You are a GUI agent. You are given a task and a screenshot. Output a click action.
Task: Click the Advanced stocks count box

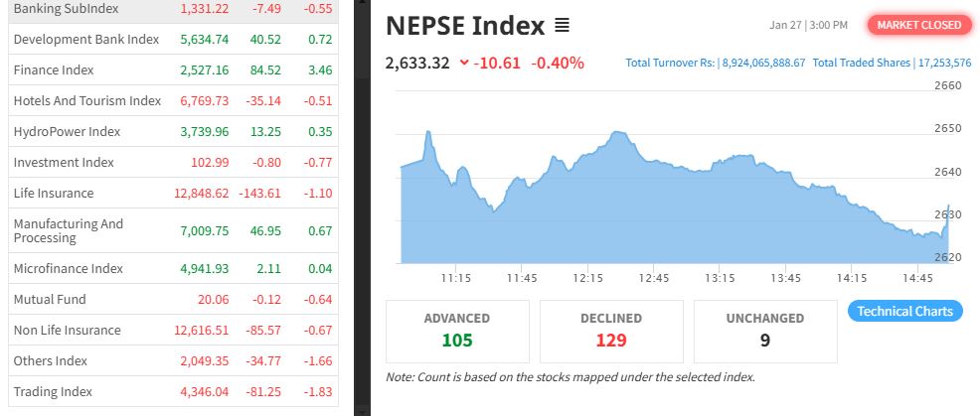(x=457, y=331)
